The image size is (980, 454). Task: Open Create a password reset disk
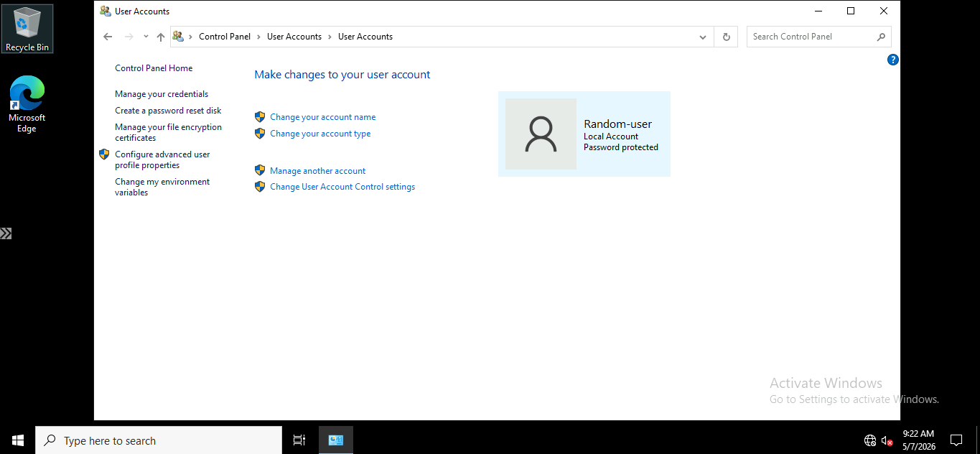click(x=168, y=111)
